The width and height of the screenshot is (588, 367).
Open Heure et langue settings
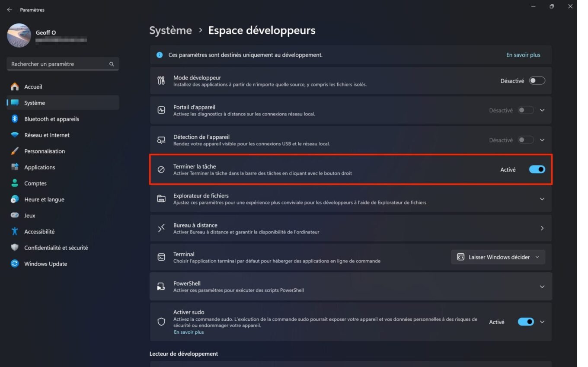click(63, 199)
